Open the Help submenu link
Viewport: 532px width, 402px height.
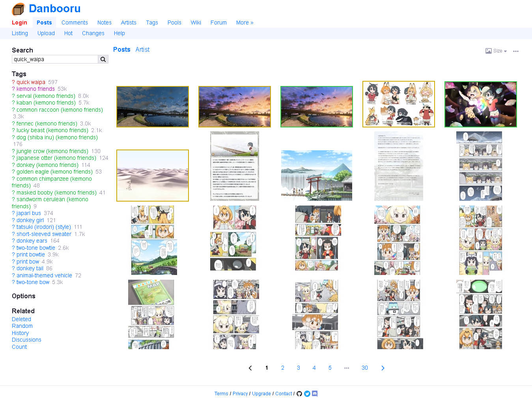click(119, 33)
